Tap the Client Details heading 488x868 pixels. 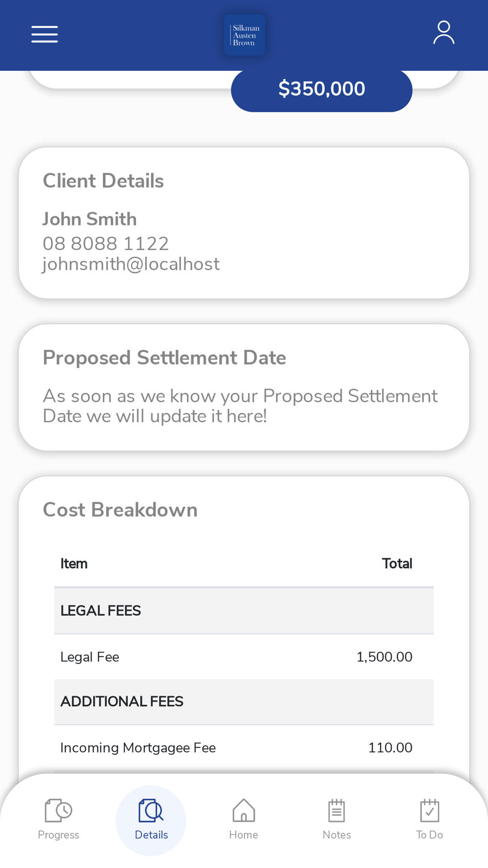click(x=103, y=181)
